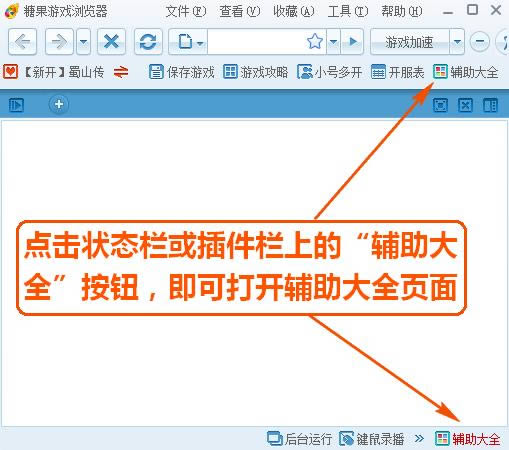509x450 pixels.
Task: Click the back navigation arrow
Action: 22,42
